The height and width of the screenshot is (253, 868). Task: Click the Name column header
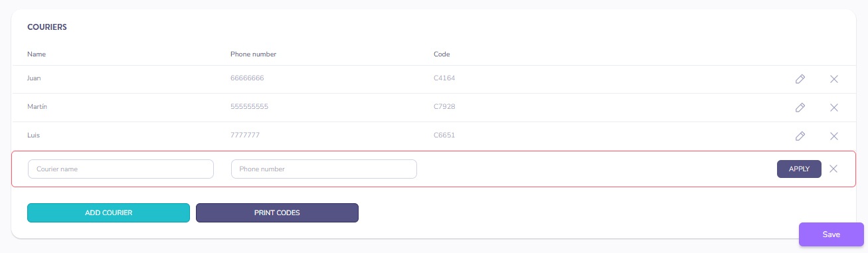[x=37, y=54]
